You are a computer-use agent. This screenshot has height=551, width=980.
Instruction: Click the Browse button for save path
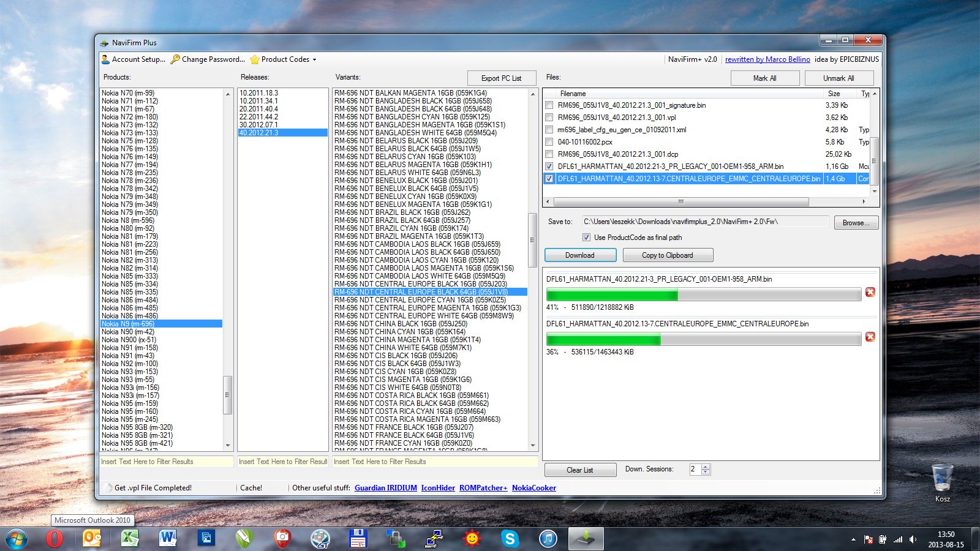856,223
